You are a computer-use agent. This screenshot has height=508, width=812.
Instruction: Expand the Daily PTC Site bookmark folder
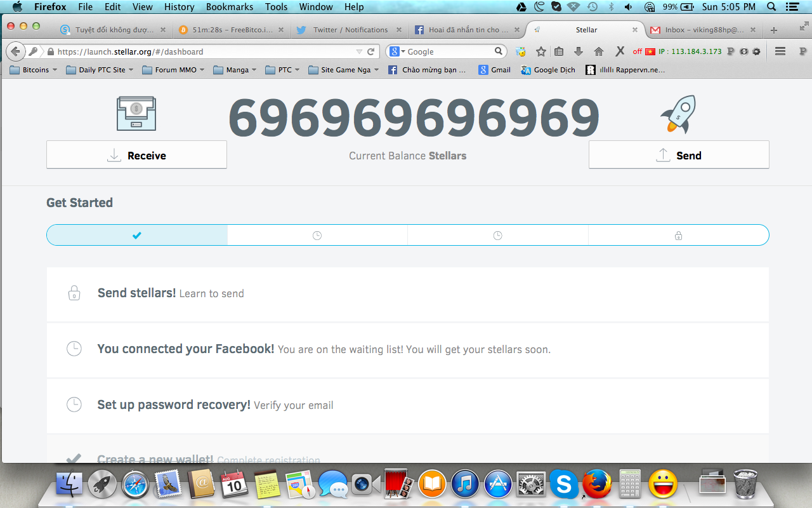coord(100,70)
